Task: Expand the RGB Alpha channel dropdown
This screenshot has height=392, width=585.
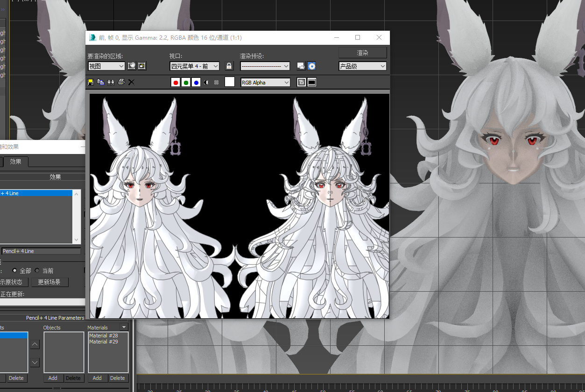Action: tap(265, 83)
